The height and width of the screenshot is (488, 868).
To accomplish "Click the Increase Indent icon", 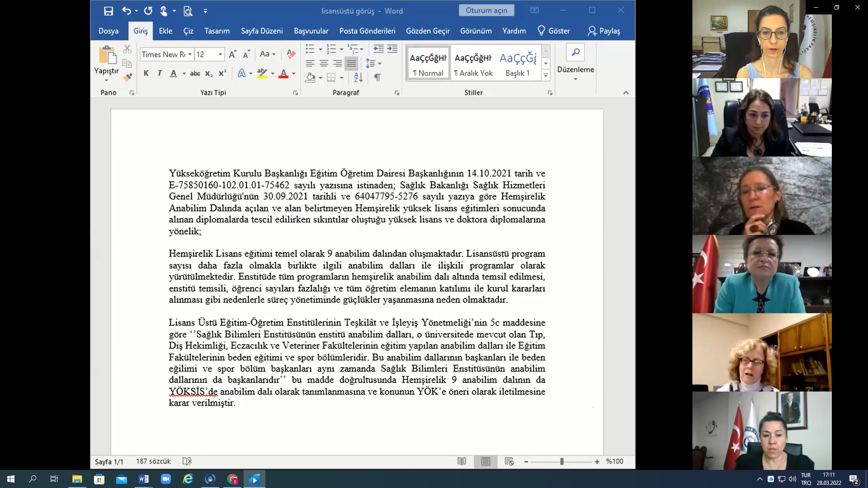I will click(x=392, y=49).
